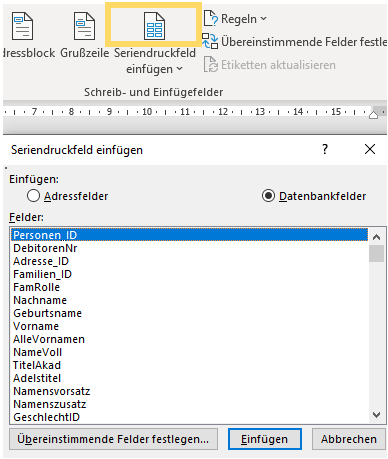The width and height of the screenshot is (388, 459).
Task: Click the Grußzeile icon in the ribbon
Action: 84,26
